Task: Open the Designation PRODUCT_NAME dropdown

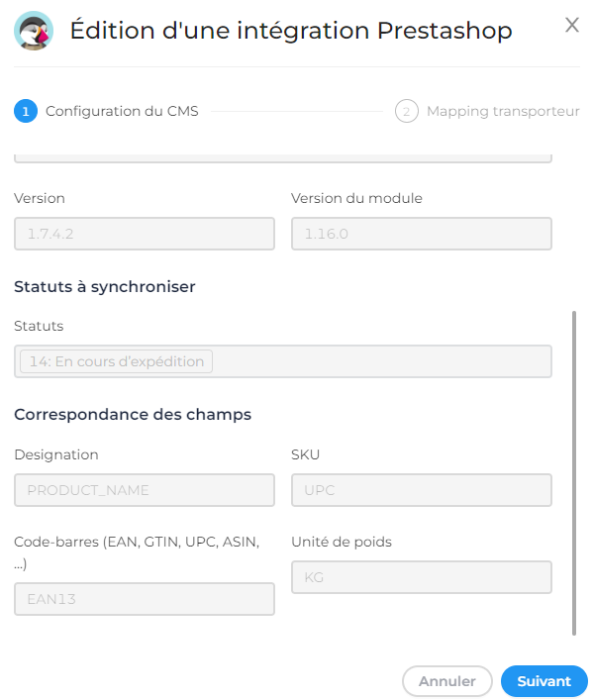Action: [x=145, y=490]
